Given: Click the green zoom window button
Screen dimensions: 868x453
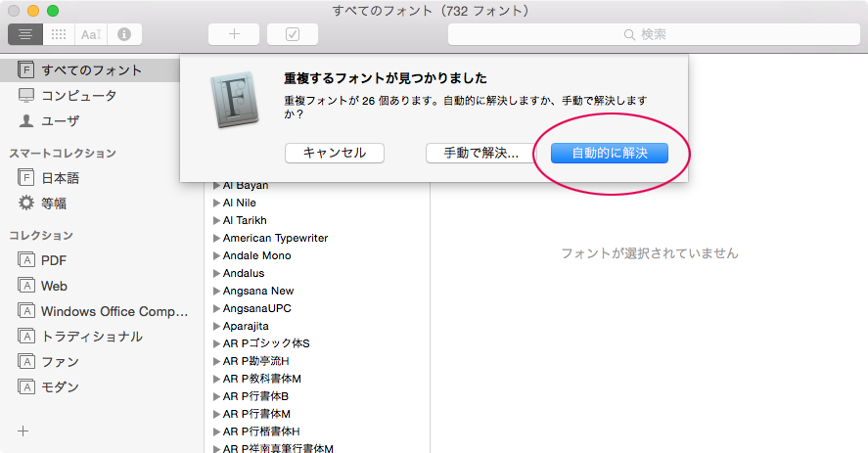Looking at the screenshot, I should click(53, 11).
